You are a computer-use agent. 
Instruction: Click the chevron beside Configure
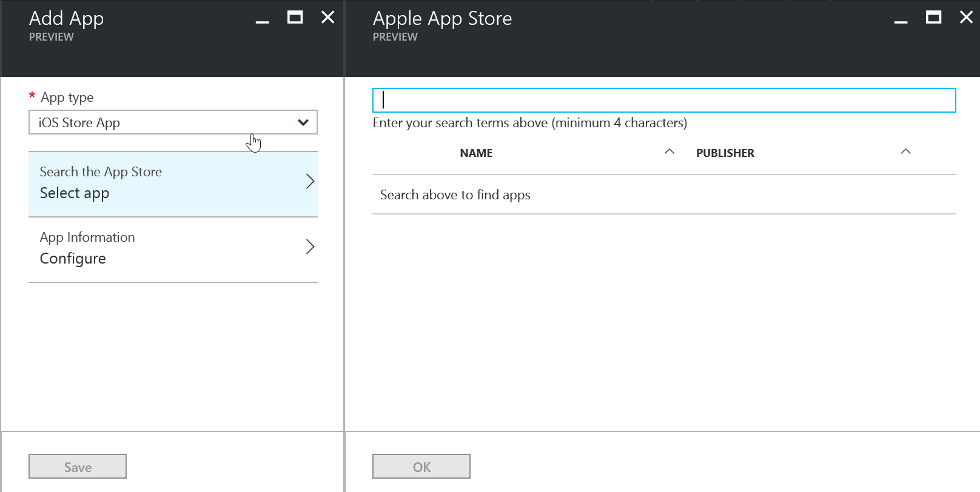click(310, 247)
